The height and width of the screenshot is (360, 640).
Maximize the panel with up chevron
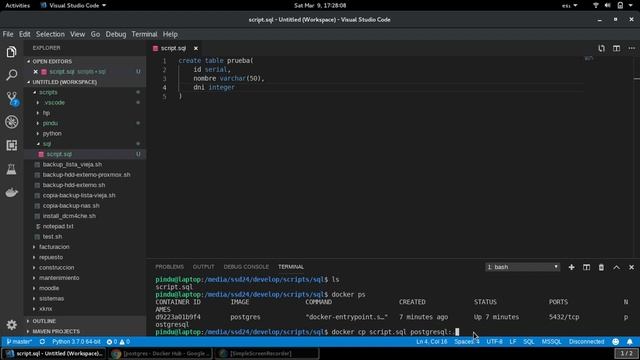click(x=616, y=267)
